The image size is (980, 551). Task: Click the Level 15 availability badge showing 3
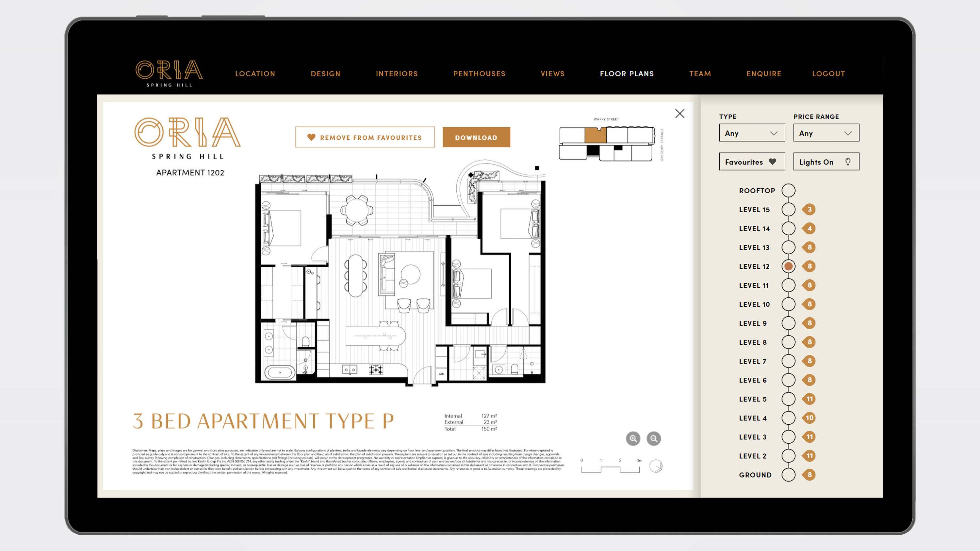pyautogui.click(x=809, y=210)
